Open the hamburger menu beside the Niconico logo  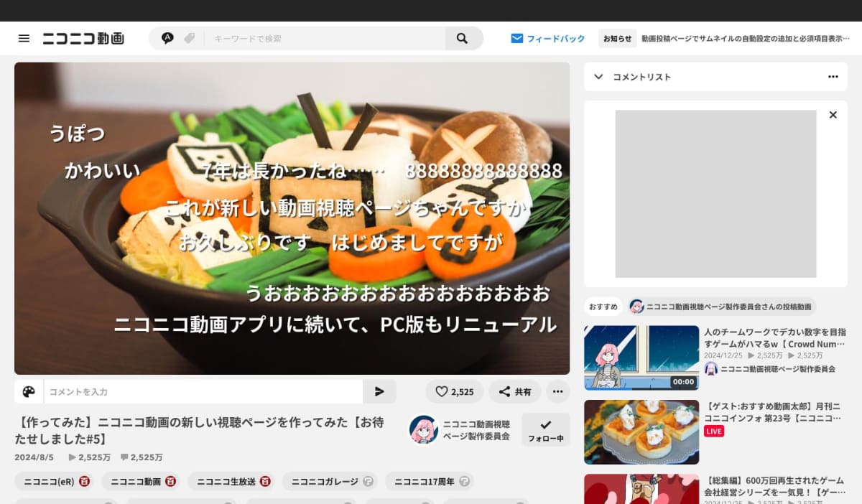click(24, 38)
